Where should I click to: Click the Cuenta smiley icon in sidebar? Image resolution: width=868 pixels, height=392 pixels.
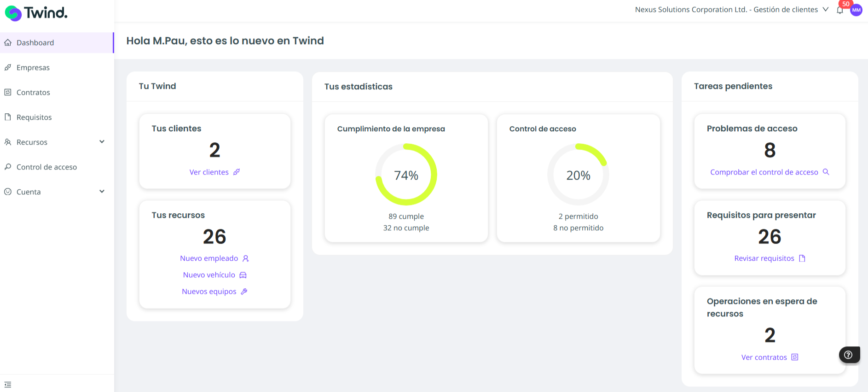click(8, 192)
